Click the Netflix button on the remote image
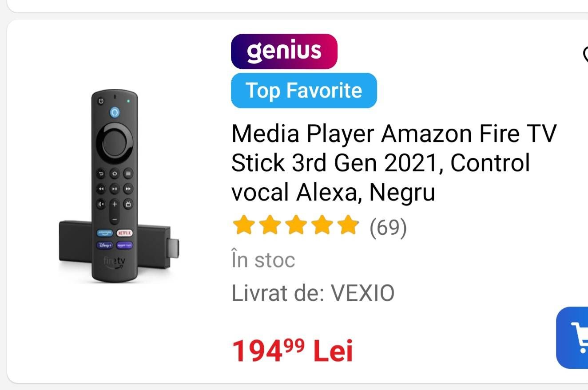This screenshot has height=390, width=588. 124,232
